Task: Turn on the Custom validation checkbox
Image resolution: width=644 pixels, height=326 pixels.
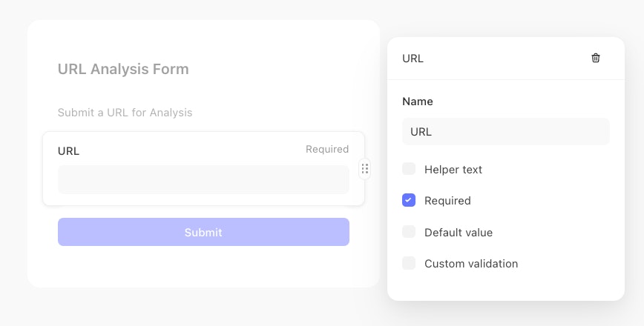Action: 409,263
